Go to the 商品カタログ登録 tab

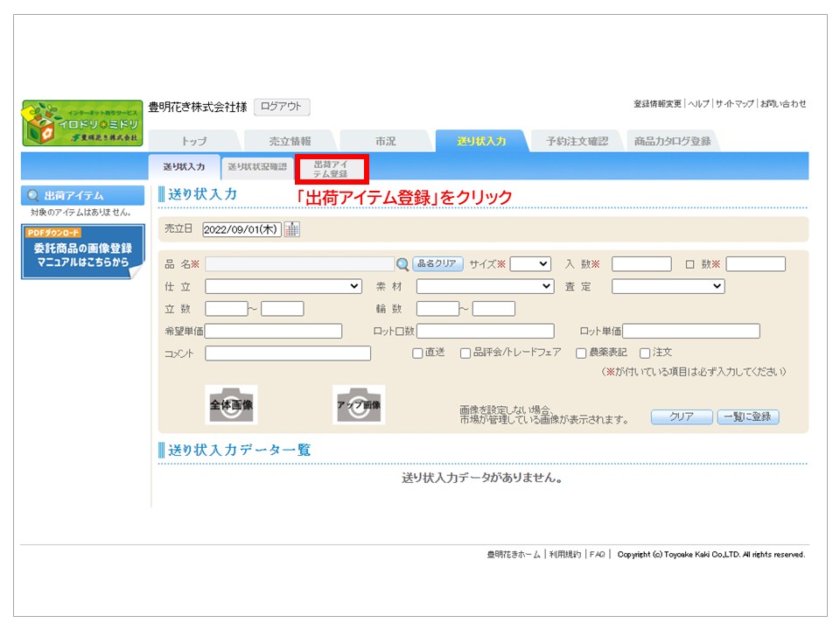[672, 141]
